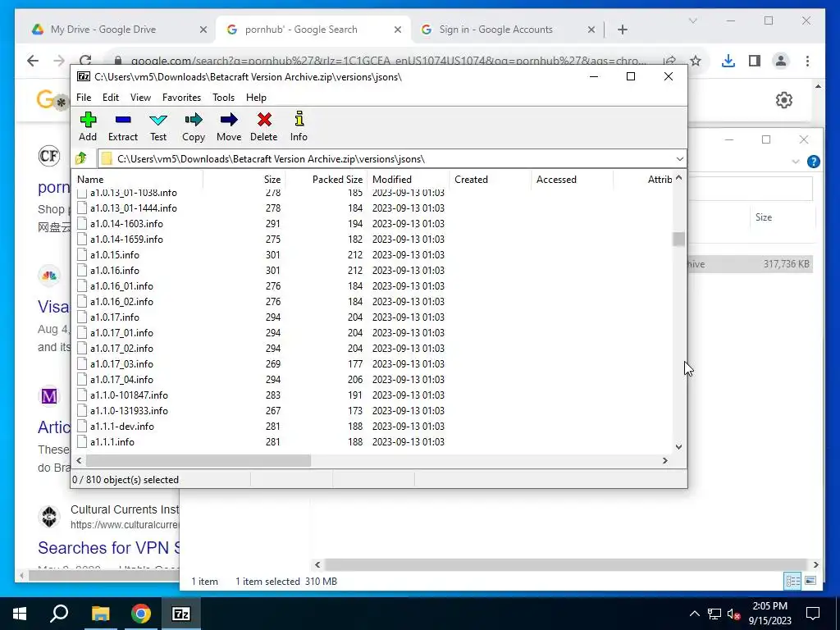
Task: Switch Explorer to large icons view
Action: (810, 581)
